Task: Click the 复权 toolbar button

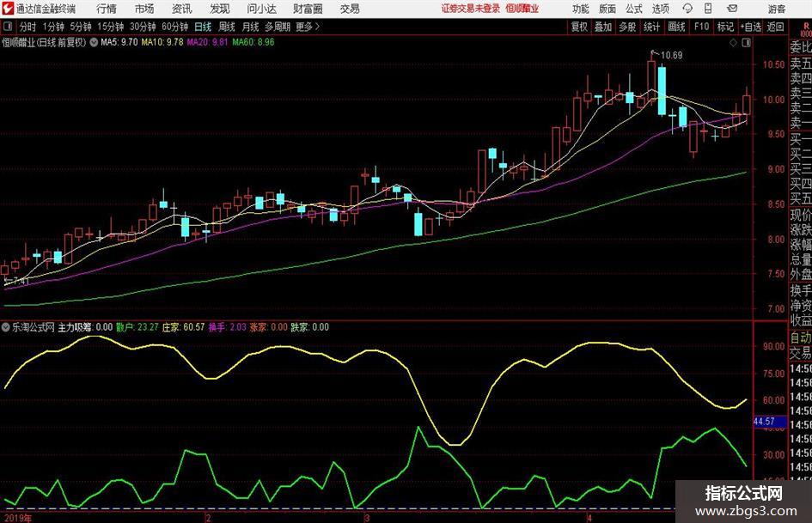Action: 579,27
